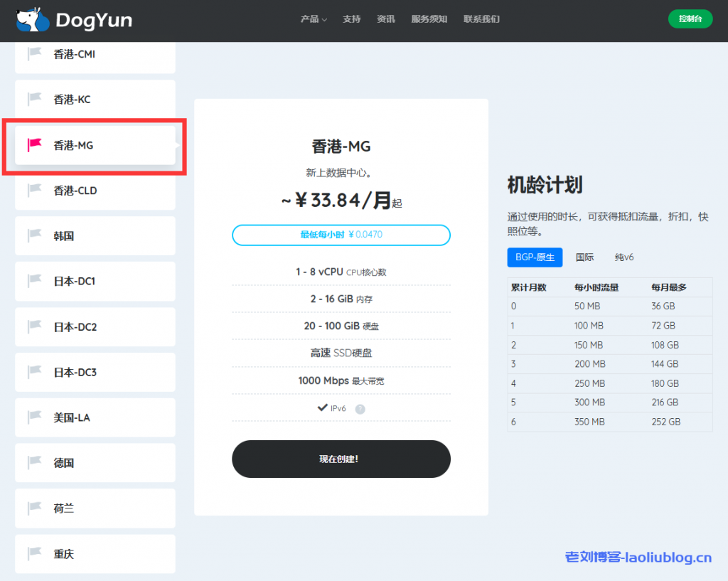Click the green 控制台 button
The width and height of the screenshot is (728, 581).
(690, 19)
